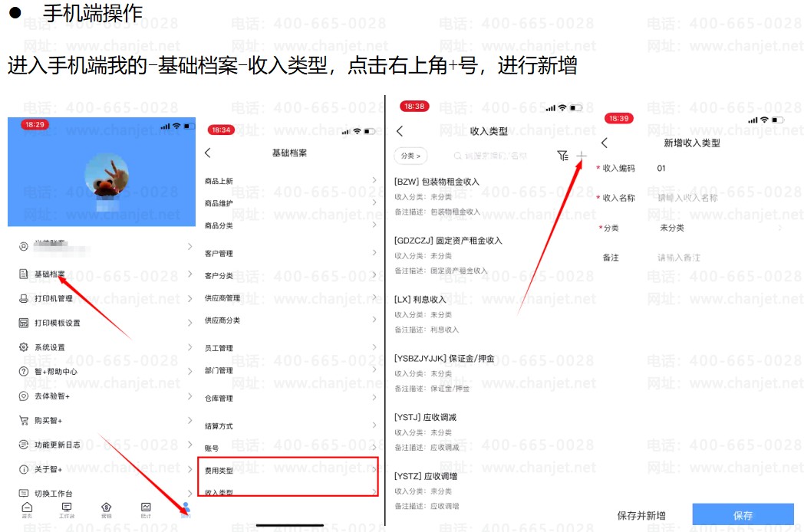Click the 切换工作台 switch icon
The image size is (804, 532).
[x=24, y=493]
